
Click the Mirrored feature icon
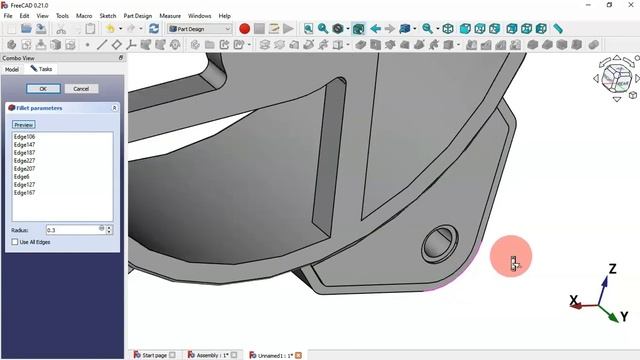(x=471, y=44)
